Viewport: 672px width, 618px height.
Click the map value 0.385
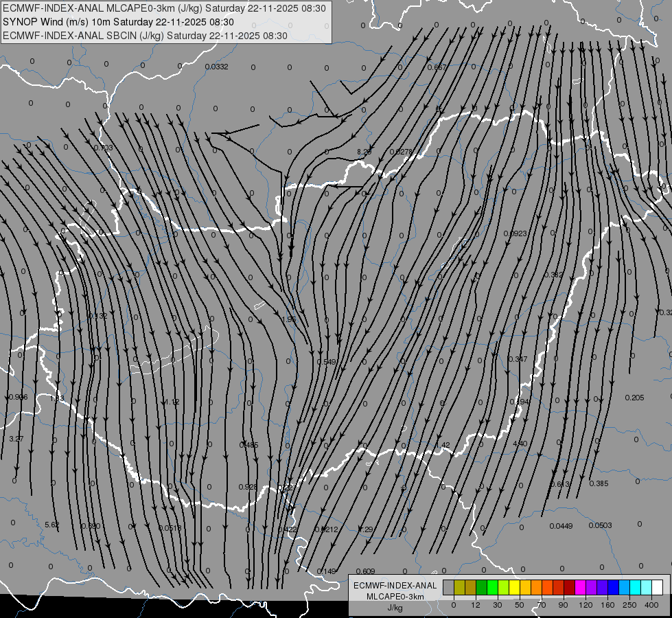[x=599, y=483]
